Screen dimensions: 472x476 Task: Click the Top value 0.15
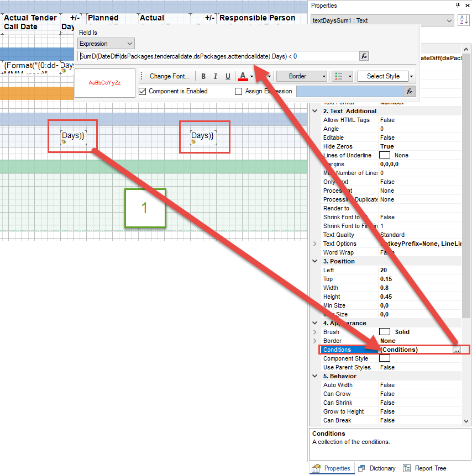click(x=386, y=279)
